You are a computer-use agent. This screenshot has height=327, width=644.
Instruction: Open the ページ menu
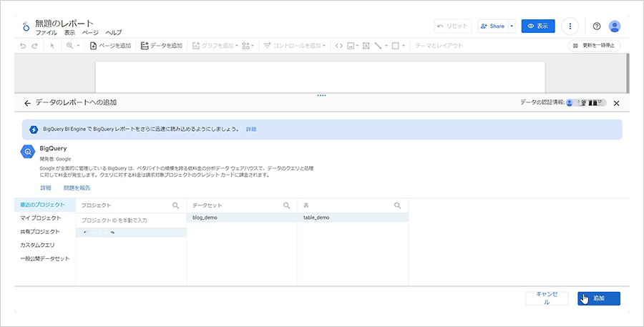[90, 32]
